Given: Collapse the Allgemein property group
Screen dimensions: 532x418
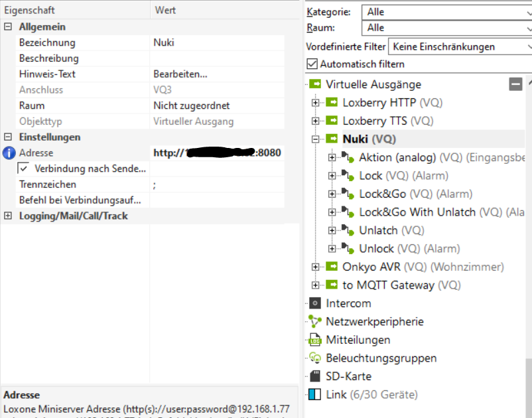Looking at the screenshot, I should [x=8, y=27].
